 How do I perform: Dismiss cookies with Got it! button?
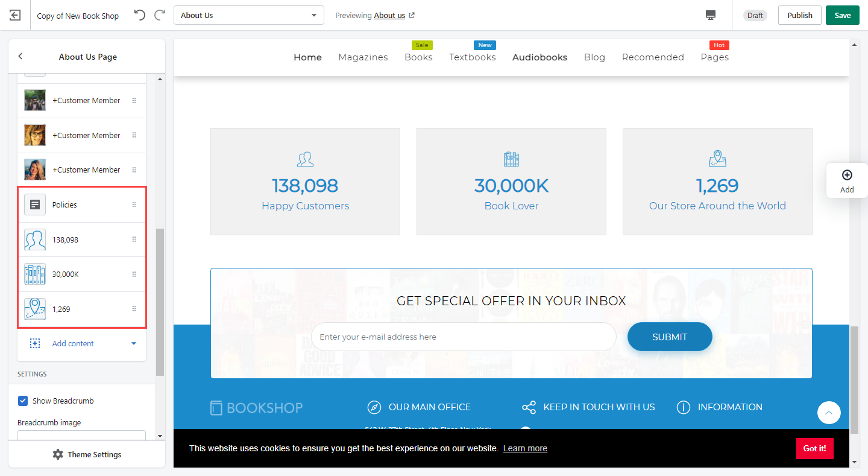(x=814, y=448)
